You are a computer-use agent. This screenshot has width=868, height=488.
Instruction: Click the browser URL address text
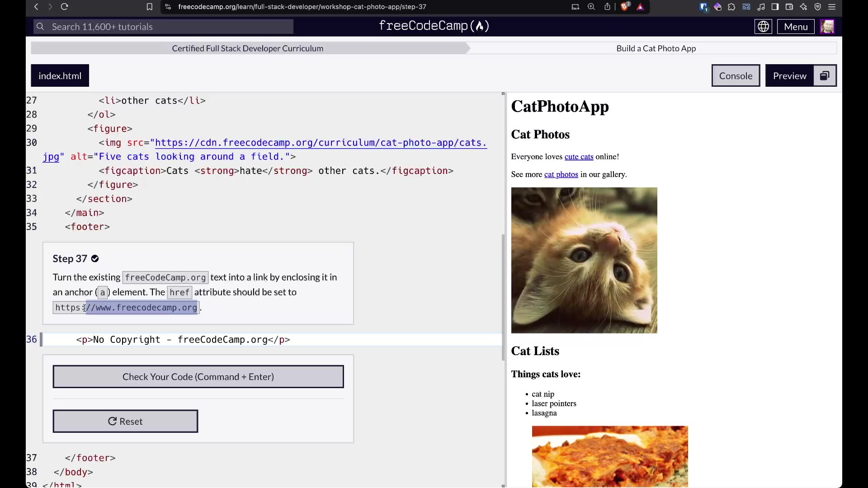pos(302,7)
